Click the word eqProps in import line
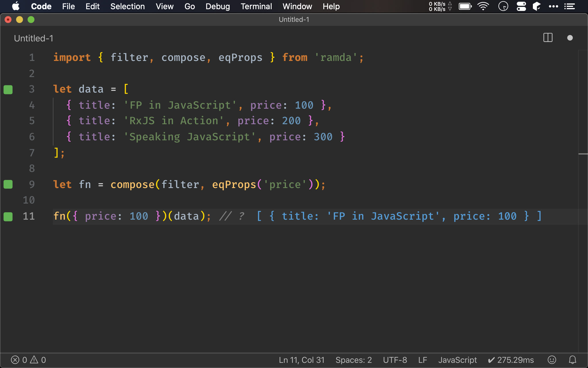 point(240,57)
